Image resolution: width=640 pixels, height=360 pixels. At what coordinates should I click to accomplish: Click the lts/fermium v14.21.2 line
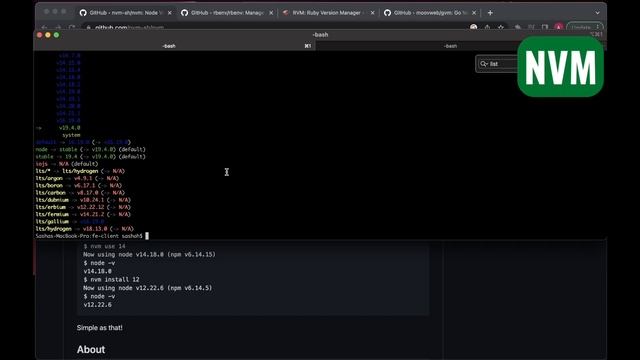pos(83,214)
